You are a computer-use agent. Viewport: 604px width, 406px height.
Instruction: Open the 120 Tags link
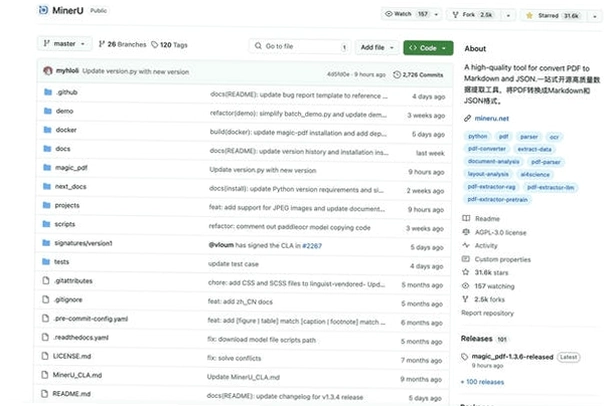(169, 45)
